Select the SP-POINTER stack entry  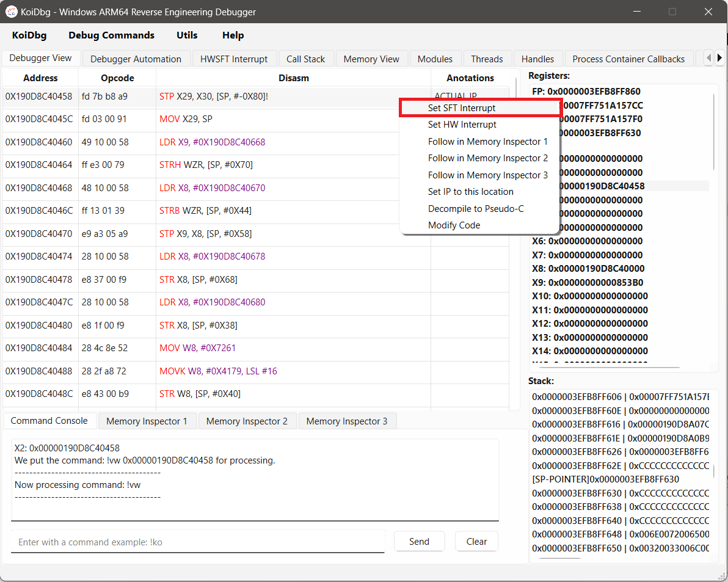point(605,479)
